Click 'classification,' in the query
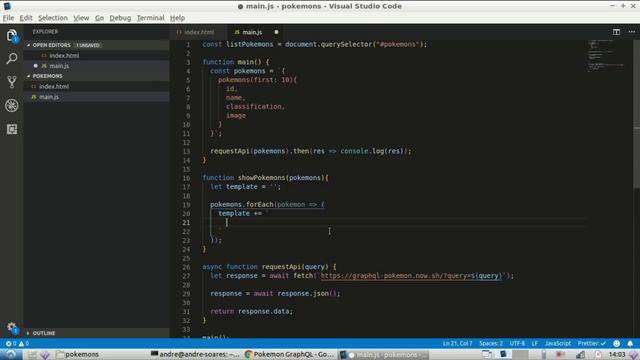Screen dimensions: 640x360 [x=256, y=107]
